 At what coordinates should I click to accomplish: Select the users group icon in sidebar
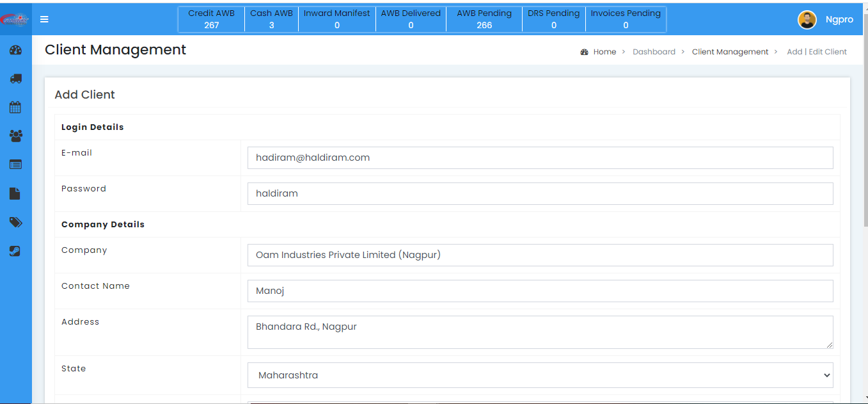click(x=16, y=136)
